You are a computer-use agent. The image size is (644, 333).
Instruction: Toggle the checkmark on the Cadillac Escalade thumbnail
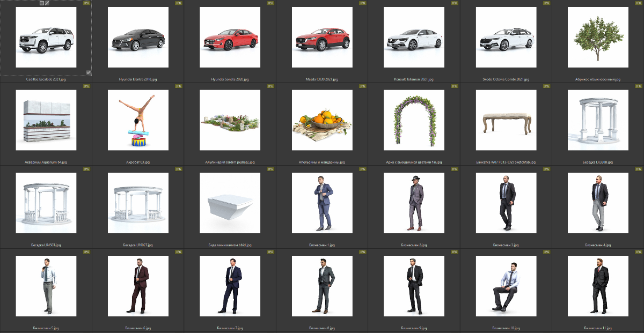(88, 72)
